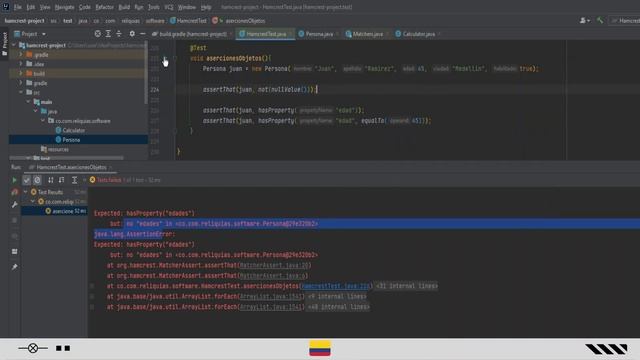Rerun the test with green play icon
This screenshot has height=360, width=640.
click(15, 180)
